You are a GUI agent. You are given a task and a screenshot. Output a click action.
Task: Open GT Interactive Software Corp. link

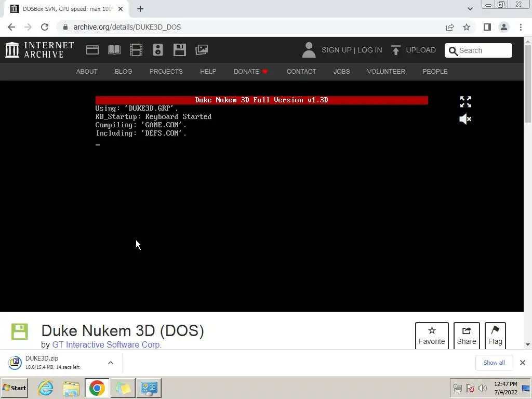click(x=107, y=344)
